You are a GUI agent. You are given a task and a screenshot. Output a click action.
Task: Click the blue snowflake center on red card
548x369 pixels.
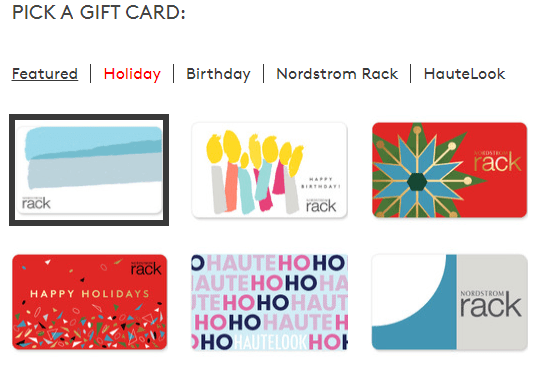tap(417, 182)
